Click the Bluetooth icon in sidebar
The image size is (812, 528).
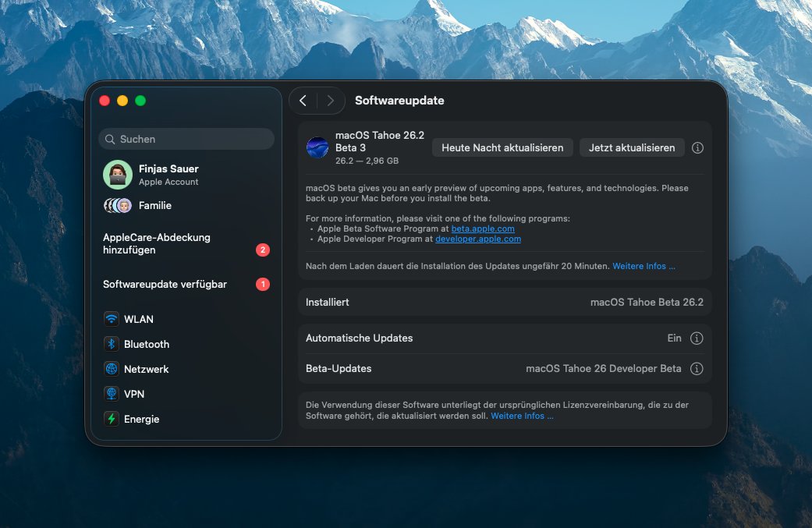(x=112, y=344)
